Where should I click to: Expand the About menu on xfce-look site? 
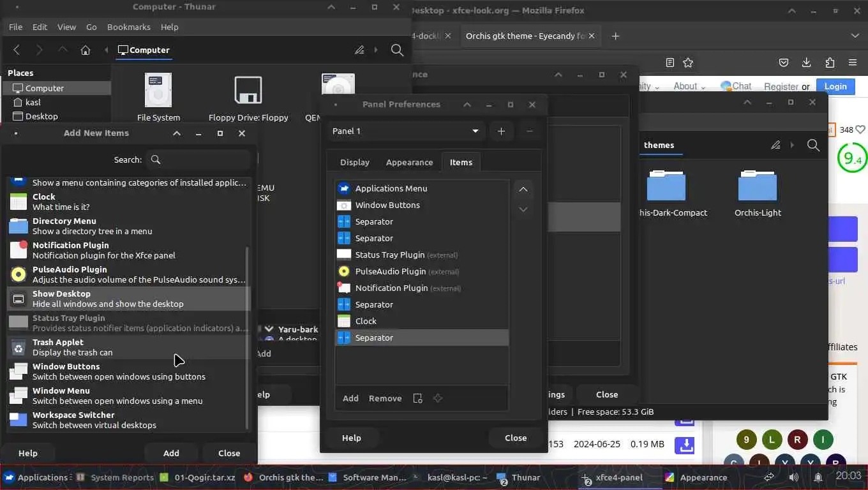point(690,86)
